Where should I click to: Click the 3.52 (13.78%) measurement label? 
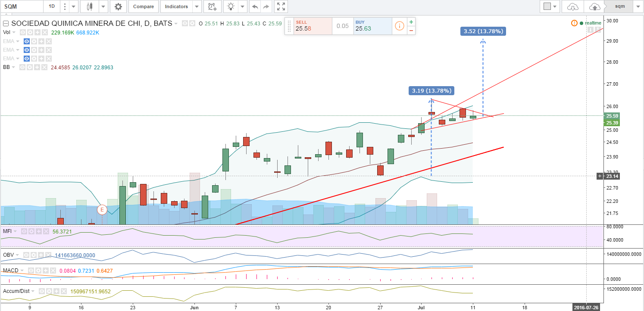pyautogui.click(x=483, y=31)
